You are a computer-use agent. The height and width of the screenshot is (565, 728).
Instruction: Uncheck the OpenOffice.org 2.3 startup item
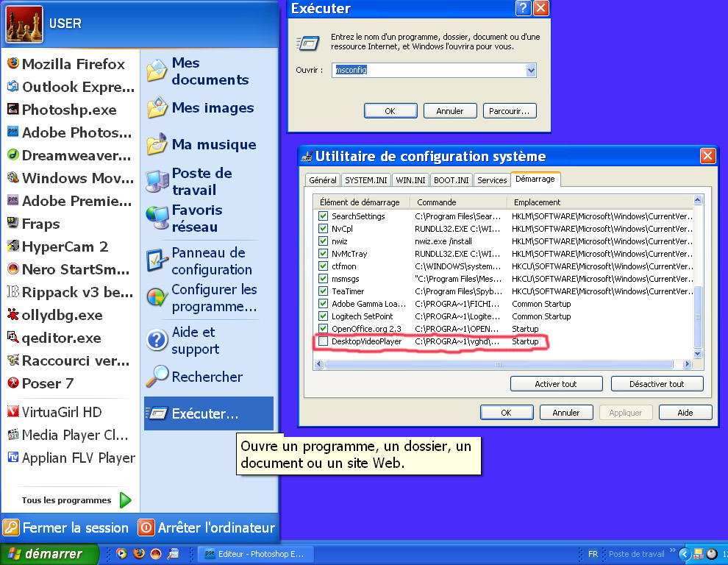pos(323,329)
